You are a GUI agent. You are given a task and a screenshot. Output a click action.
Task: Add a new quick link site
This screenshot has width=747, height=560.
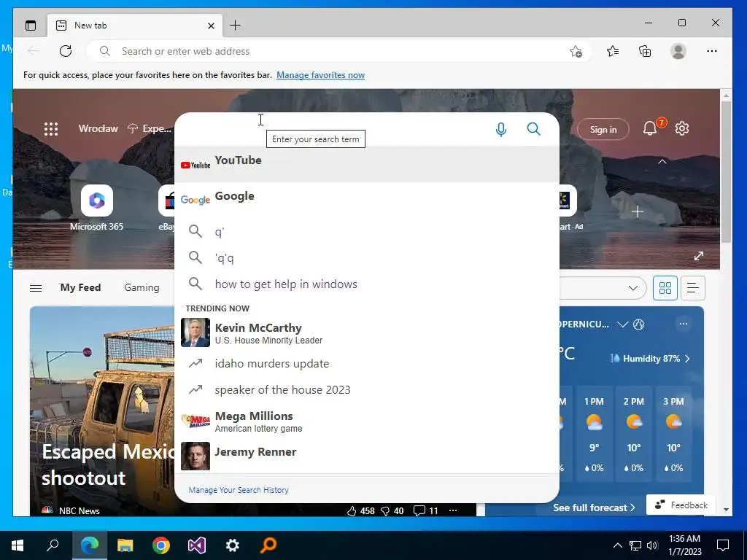[638, 211]
